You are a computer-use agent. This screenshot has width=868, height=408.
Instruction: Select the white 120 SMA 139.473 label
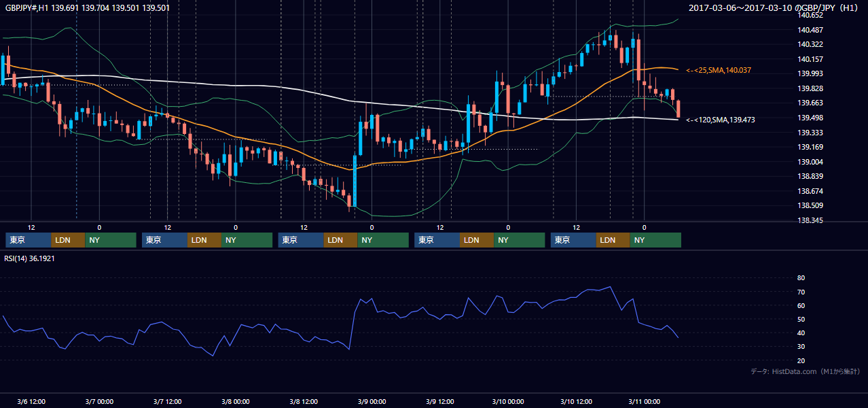pyautogui.click(x=721, y=120)
